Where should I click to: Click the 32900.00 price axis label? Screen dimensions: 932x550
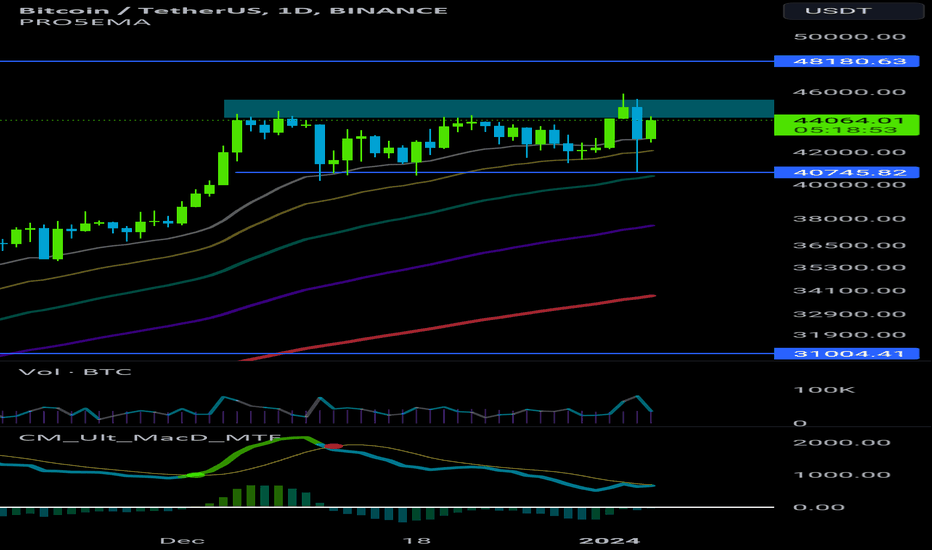pos(849,315)
